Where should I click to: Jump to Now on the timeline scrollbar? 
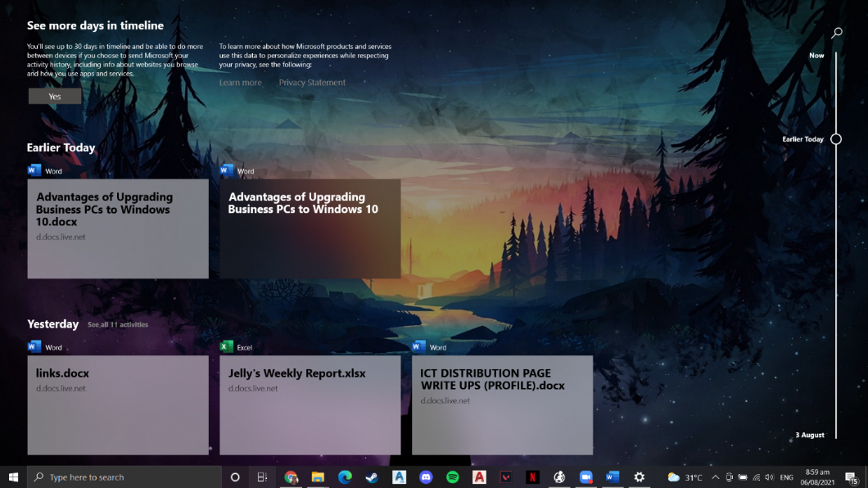[x=816, y=56]
